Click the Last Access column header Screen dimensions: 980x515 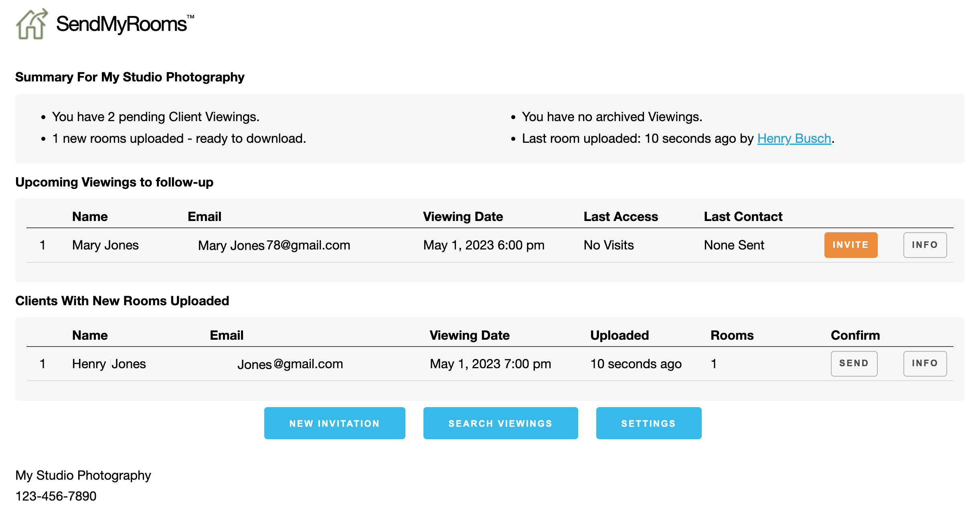click(620, 217)
